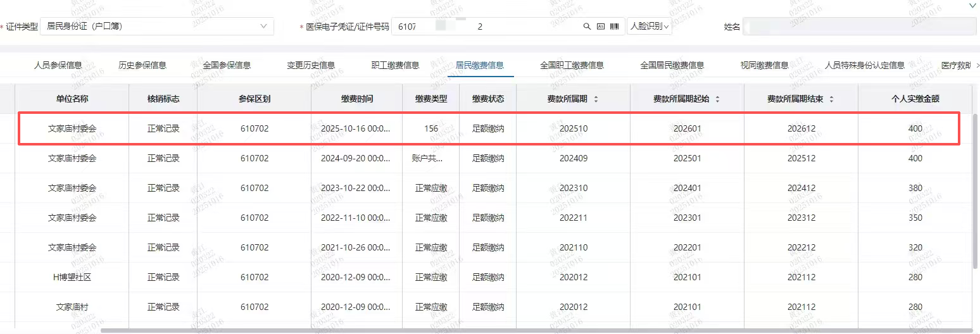This screenshot has width=980, height=334.
Task: Click the barcode scan icon
Action: click(x=614, y=27)
